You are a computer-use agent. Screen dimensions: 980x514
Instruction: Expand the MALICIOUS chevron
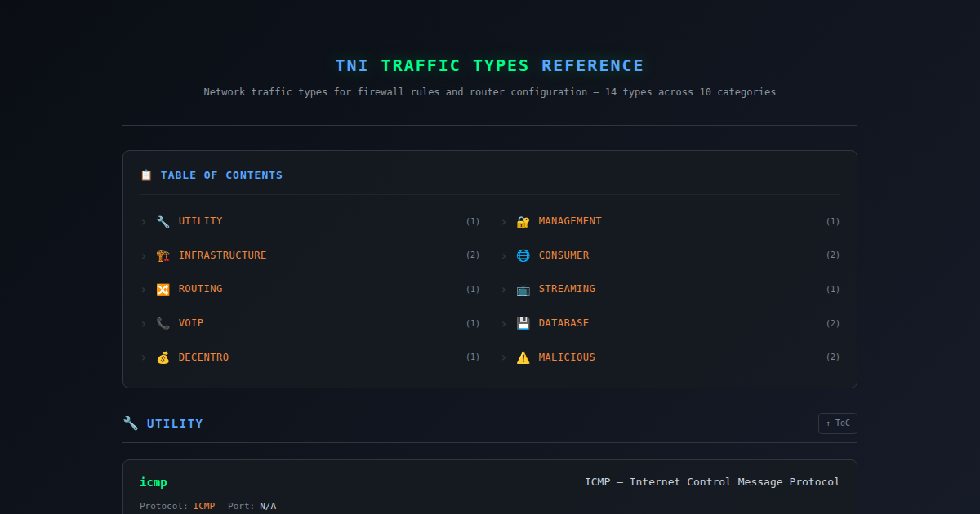[504, 357]
